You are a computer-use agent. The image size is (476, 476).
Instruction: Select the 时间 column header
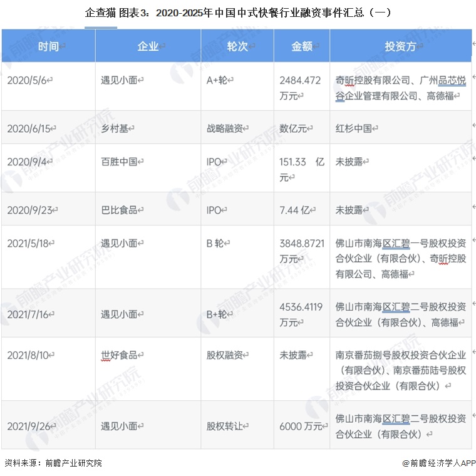pos(49,46)
